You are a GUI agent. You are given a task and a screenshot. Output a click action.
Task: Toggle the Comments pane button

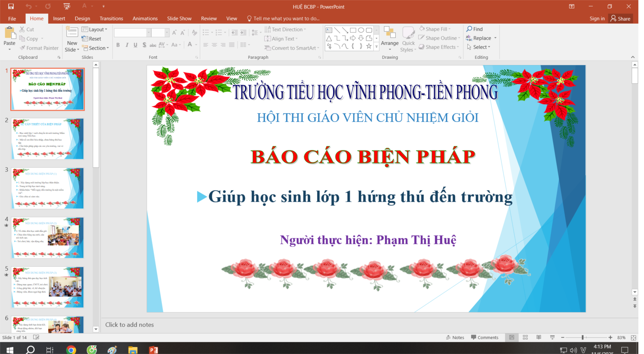(485, 337)
